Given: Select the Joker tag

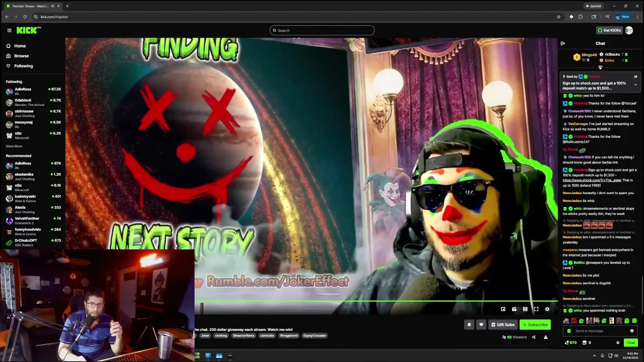Looking at the screenshot, I should [x=205, y=336].
